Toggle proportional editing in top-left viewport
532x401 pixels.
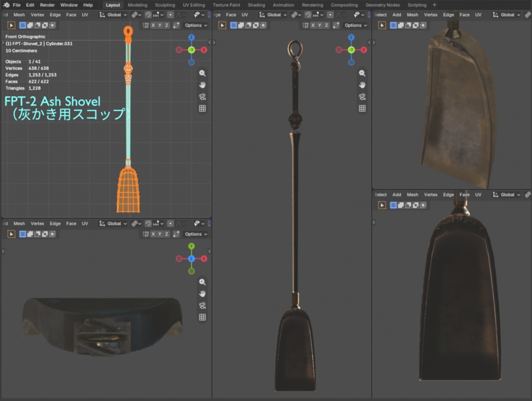click(x=170, y=15)
